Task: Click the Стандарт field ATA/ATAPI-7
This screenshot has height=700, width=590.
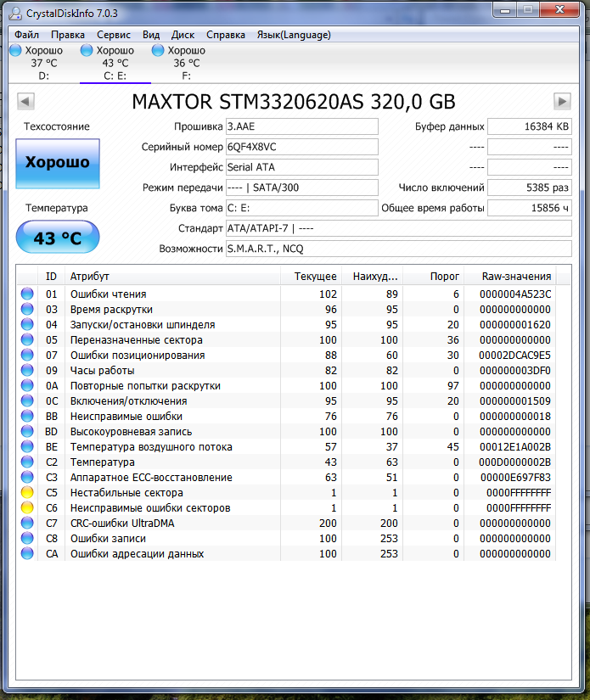Action: 399,228
